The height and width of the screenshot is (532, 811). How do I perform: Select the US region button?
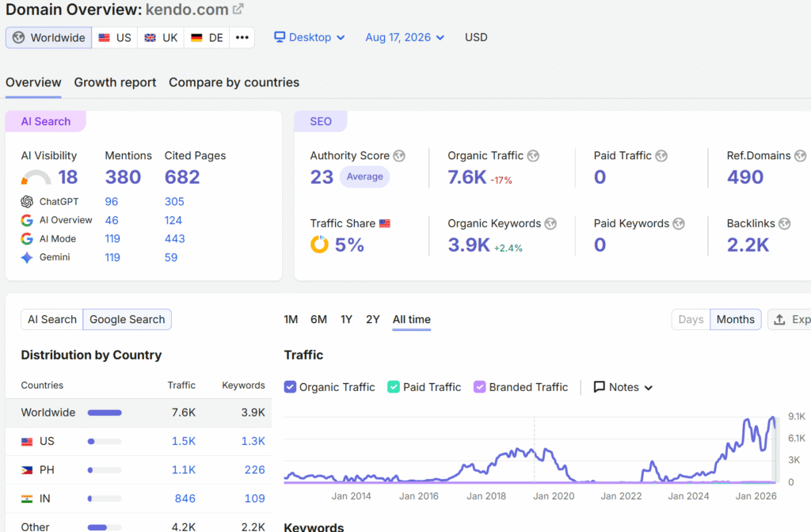[115, 38]
